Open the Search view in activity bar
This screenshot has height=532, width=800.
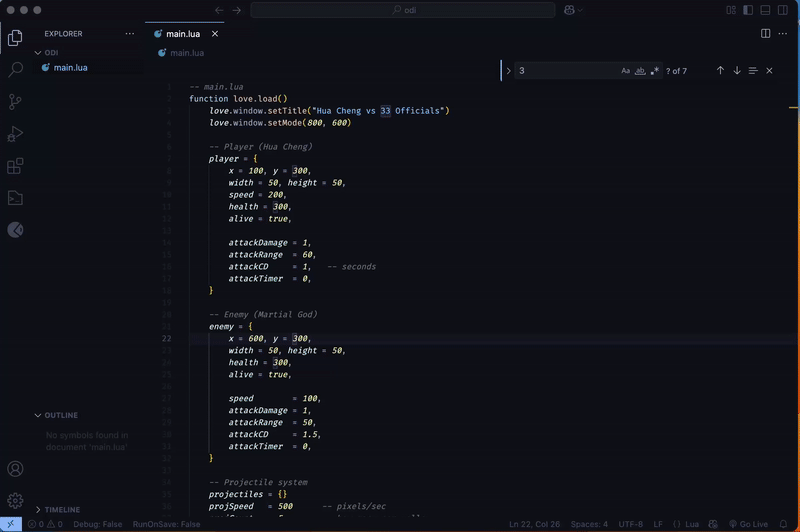(x=15, y=70)
